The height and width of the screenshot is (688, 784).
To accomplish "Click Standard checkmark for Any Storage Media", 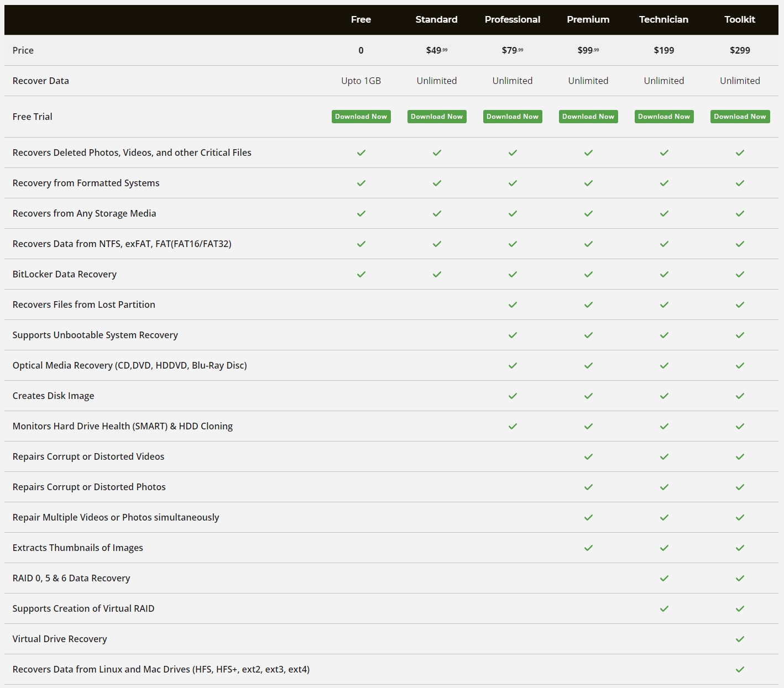I will pyautogui.click(x=437, y=213).
